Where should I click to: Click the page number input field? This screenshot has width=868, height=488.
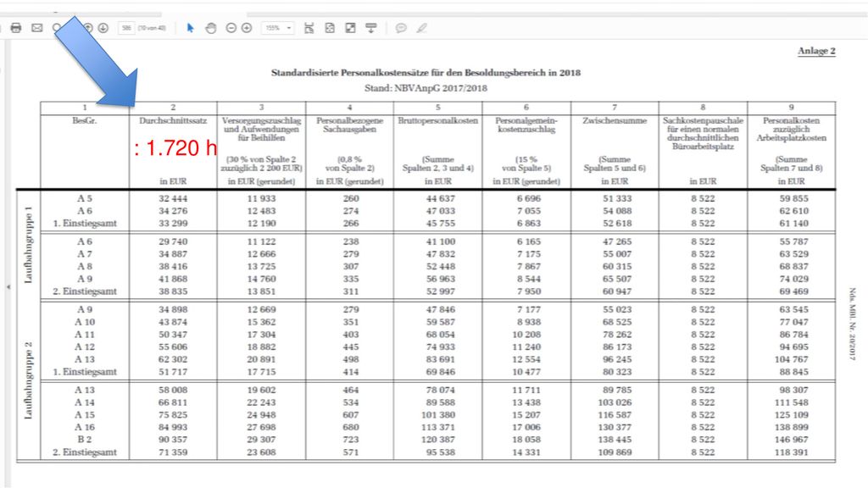pos(127,28)
